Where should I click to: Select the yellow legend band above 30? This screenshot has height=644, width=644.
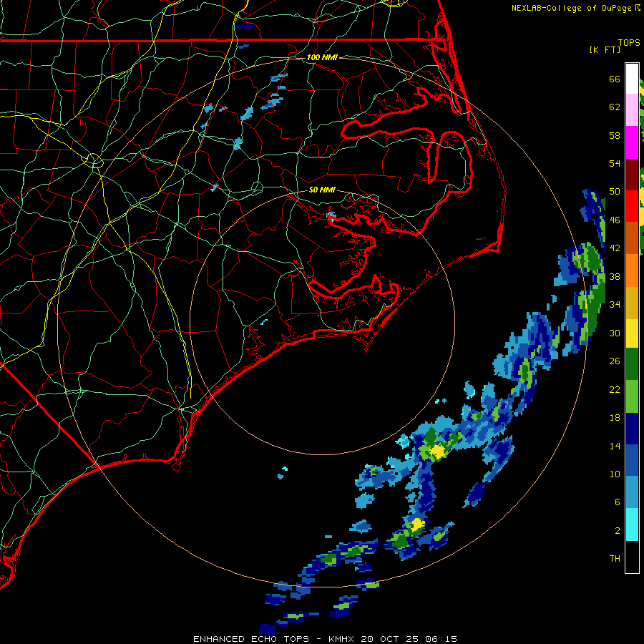click(632, 333)
